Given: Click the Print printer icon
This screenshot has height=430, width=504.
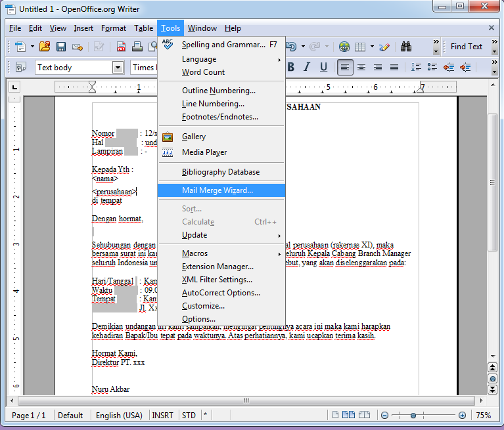Looking at the screenshot, I should pos(137,47).
